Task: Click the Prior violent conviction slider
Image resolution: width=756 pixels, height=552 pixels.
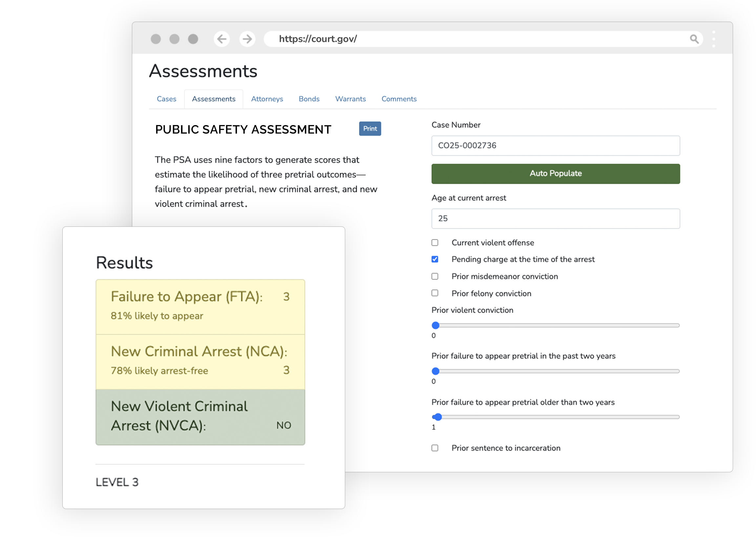Action: click(556, 325)
